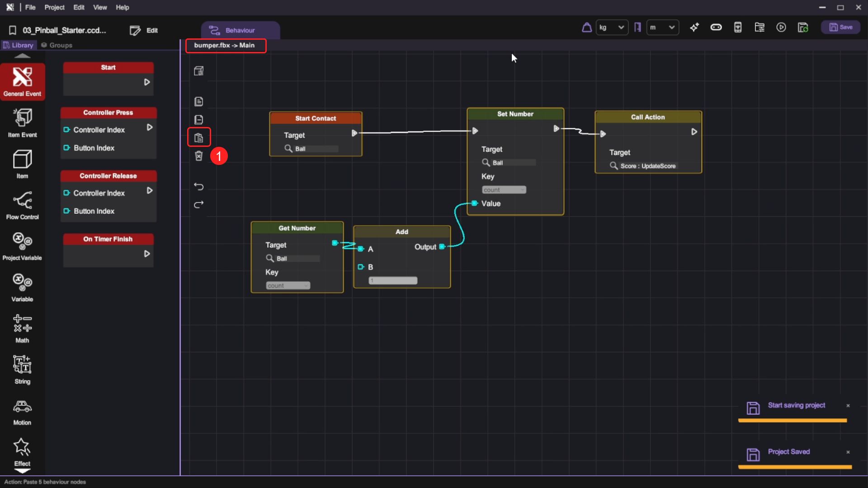Select the Math node category
Viewport: 868px width, 488px height.
tap(22, 328)
